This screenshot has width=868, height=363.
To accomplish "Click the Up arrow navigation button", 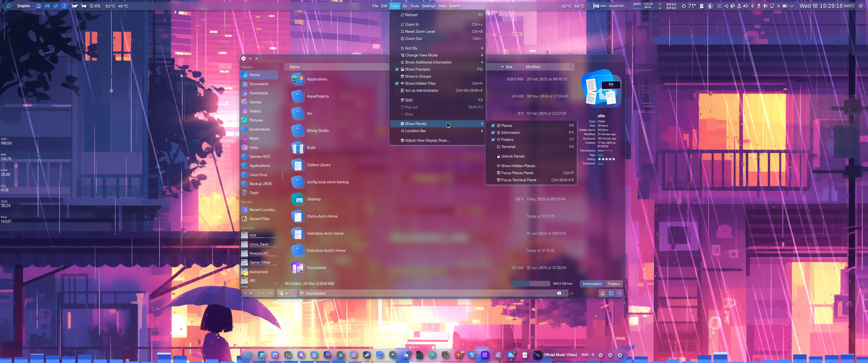I will [x=270, y=293].
